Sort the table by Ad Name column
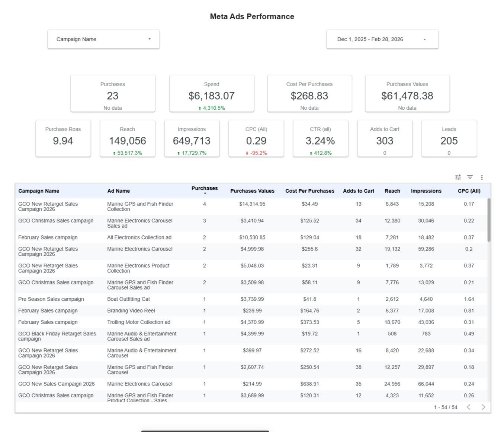504x432 pixels. (119, 191)
